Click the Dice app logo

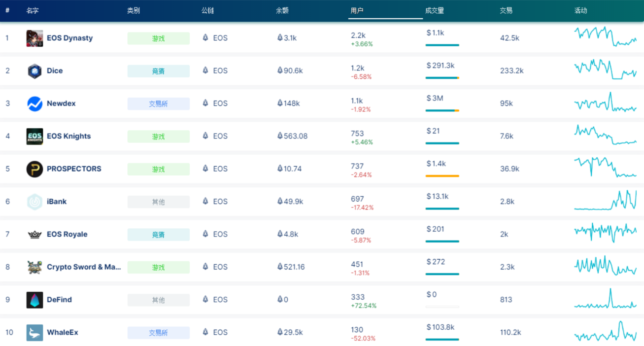34,71
